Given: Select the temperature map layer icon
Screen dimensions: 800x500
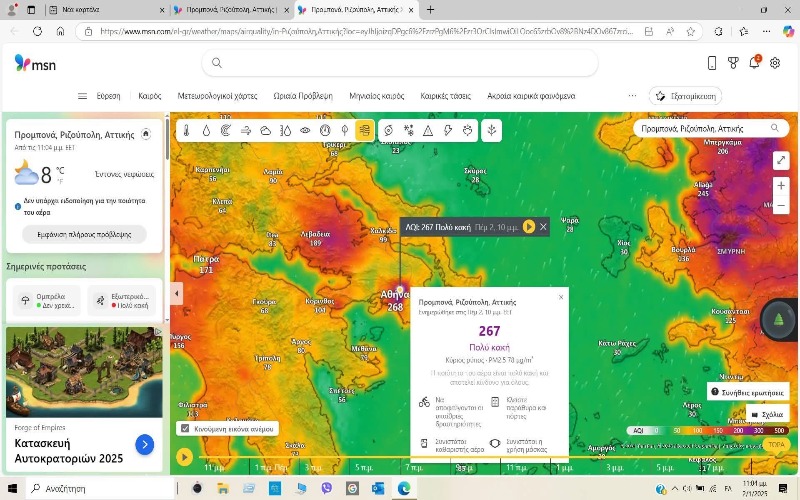Looking at the screenshot, I should click(187, 130).
